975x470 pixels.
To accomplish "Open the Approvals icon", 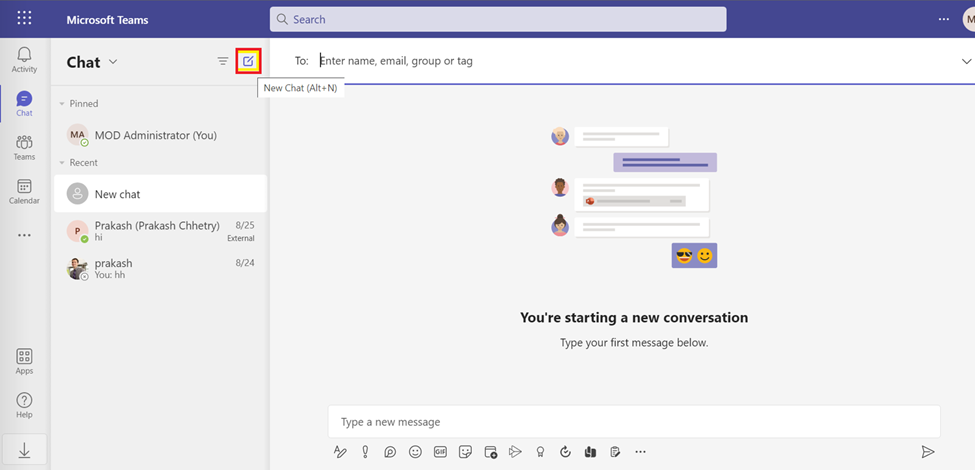I will (x=565, y=452).
